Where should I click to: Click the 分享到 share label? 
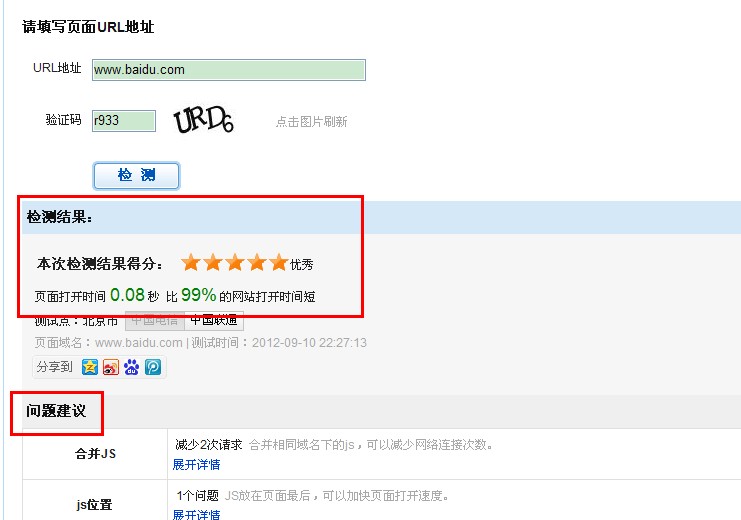[54, 367]
